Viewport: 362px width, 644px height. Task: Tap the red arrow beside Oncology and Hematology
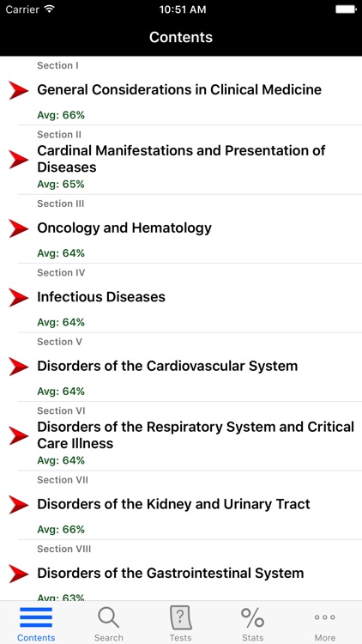[19, 228]
